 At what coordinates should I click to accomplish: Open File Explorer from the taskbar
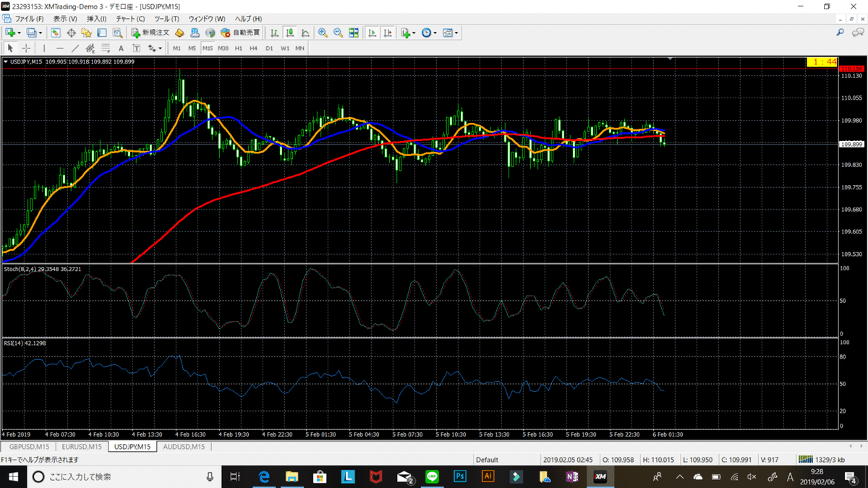click(292, 476)
